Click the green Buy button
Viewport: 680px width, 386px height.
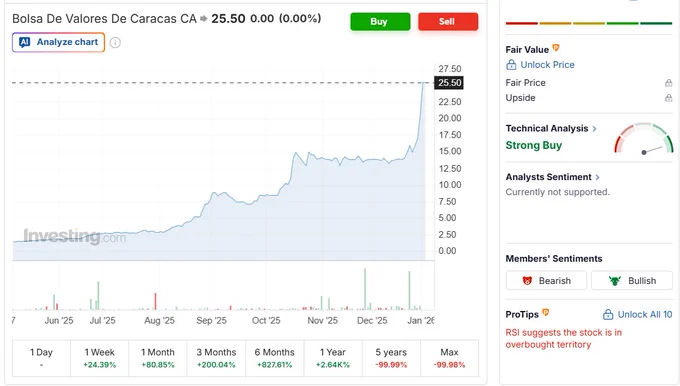point(380,22)
